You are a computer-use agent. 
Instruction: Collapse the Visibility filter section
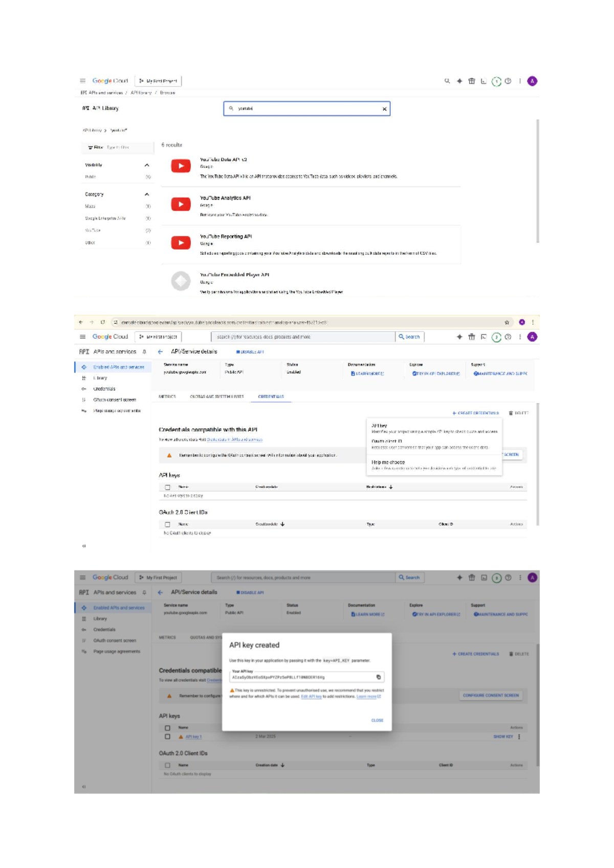(147, 165)
